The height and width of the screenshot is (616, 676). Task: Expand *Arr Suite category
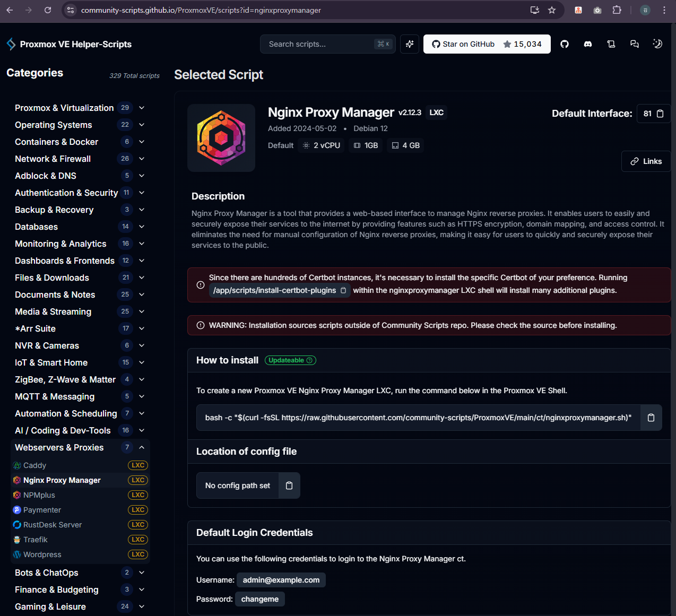[x=80, y=328]
